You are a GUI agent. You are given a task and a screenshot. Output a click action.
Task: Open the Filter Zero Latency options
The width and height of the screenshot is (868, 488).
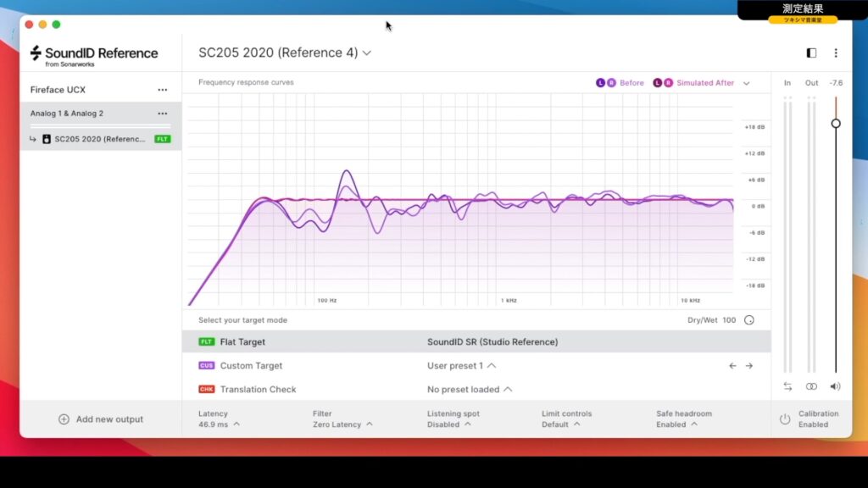click(342, 419)
